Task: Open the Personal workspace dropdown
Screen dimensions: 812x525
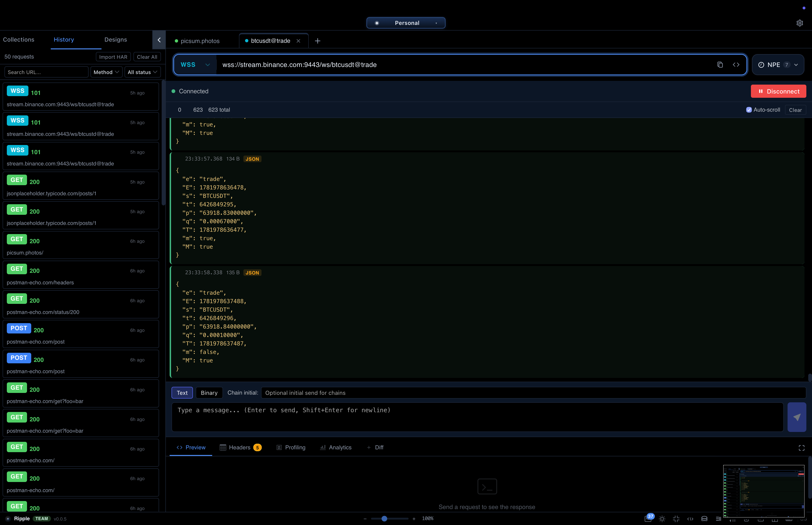Action: 406,23
